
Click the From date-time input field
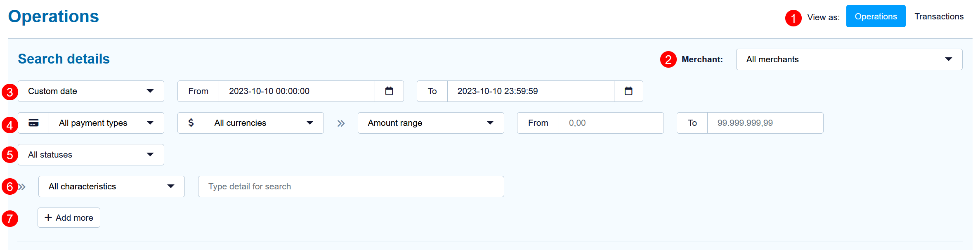[296, 91]
